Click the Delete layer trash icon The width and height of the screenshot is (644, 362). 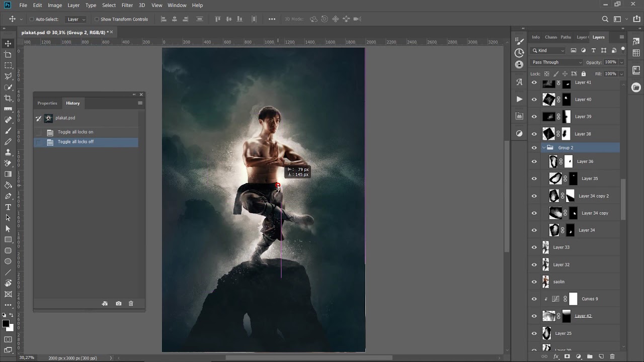[612, 356]
